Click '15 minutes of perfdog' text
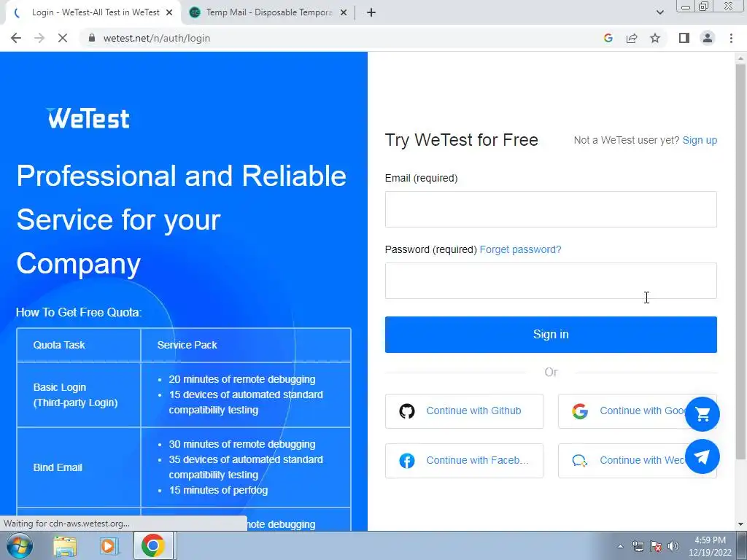This screenshot has width=747, height=560. pyautogui.click(x=218, y=490)
